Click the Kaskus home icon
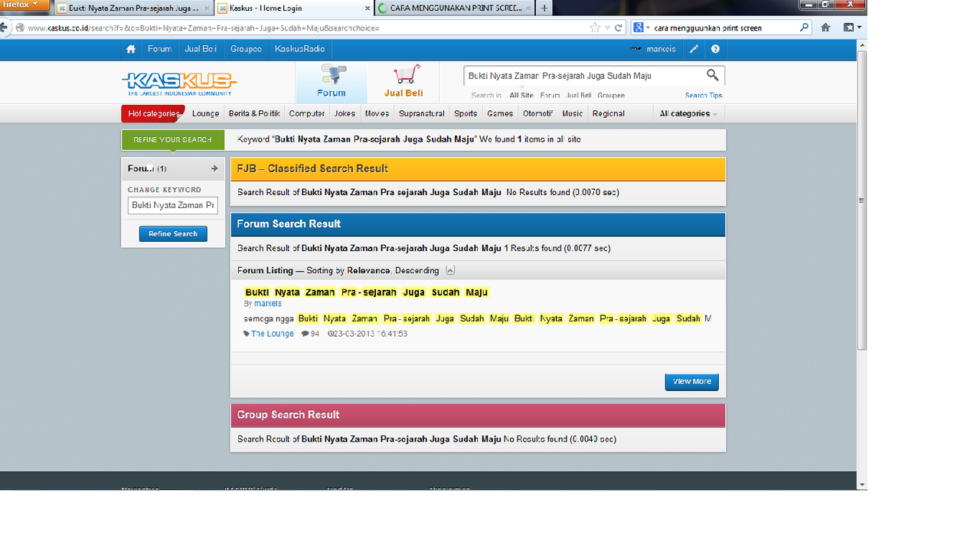Image resolution: width=980 pixels, height=551 pixels. coord(131,49)
